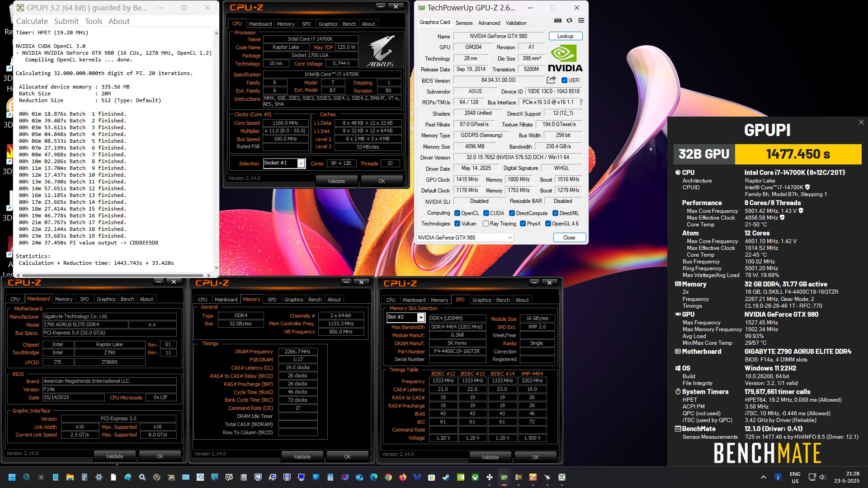Open Microsoft Store from the taskbar
The width and height of the screenshot is (868, 488).
(x=432, y=477)
